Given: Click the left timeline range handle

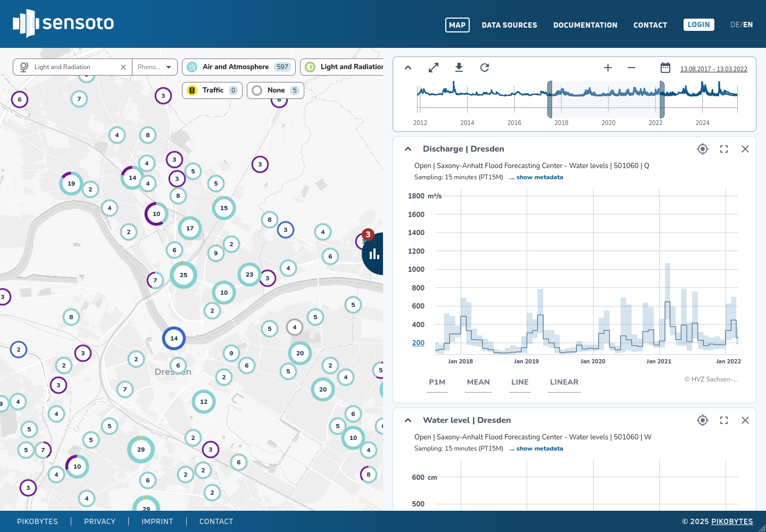Looking at the screenshot, I should [x=549, y=99].
